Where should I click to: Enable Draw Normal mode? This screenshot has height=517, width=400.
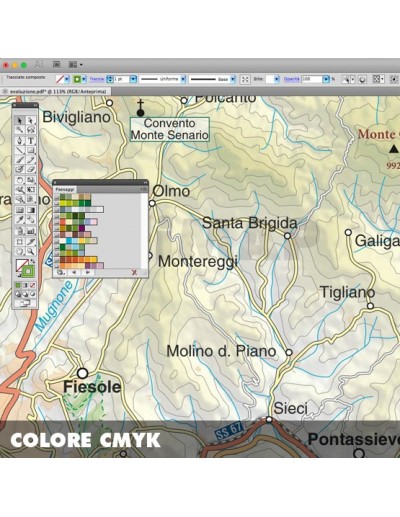[18, 294]
